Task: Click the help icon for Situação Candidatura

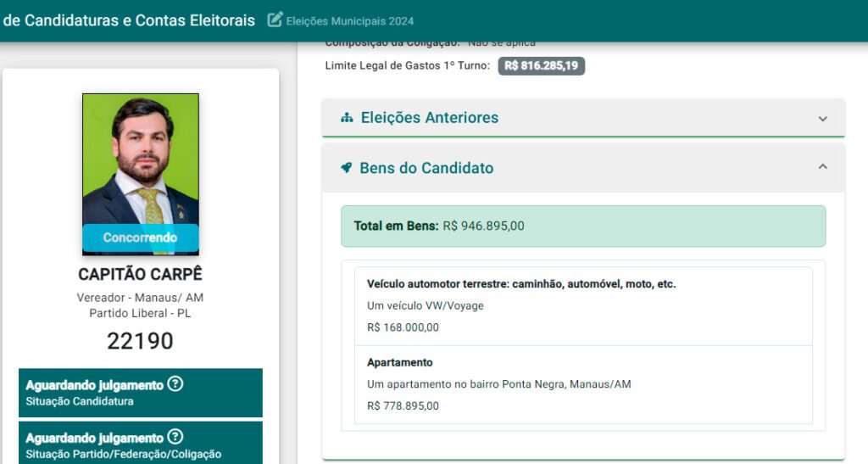Action: tap(175, 384)
